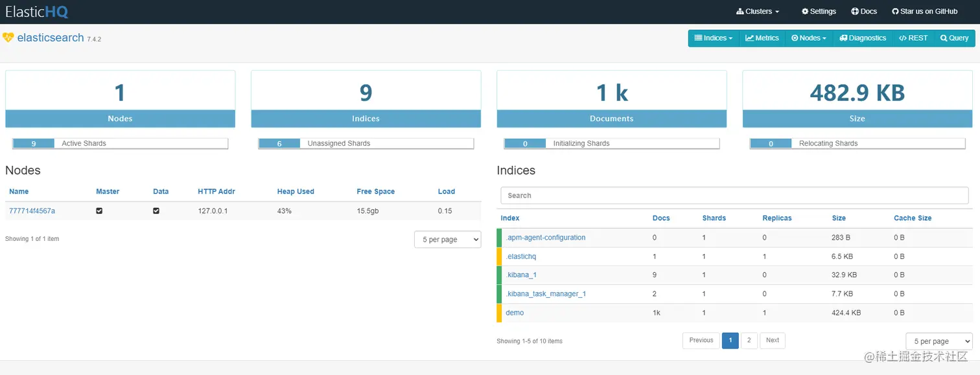Click the 482.9 KB Size card
The height and width of the screenshot is (375, 980).
point(857,99)
